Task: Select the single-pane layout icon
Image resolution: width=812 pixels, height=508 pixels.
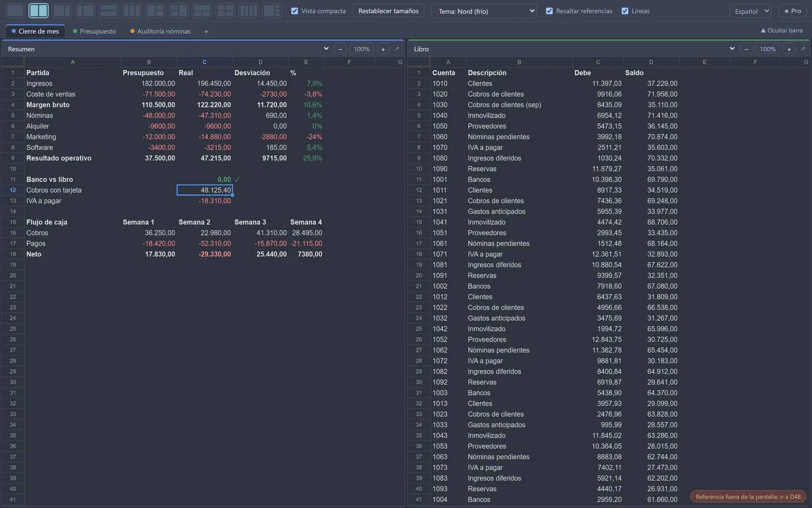Action: point(15,11)
